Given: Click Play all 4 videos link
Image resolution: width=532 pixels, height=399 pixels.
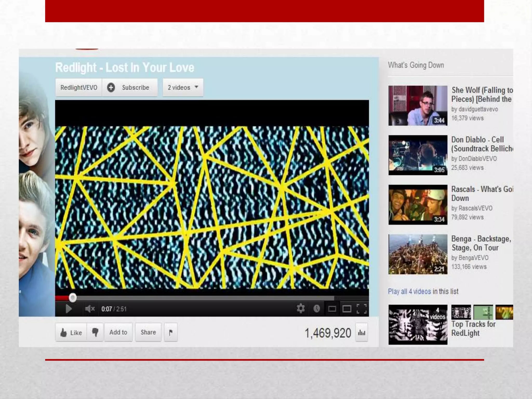Looking at the screenshot, I should coord(409,291).
